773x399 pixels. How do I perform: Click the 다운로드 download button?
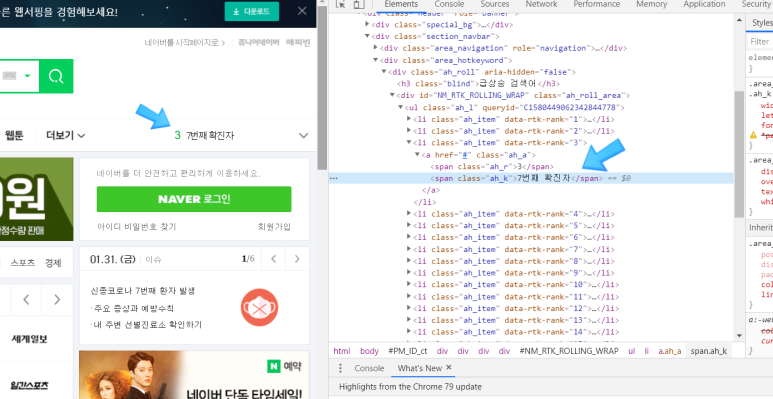click(x=251, y=11)
